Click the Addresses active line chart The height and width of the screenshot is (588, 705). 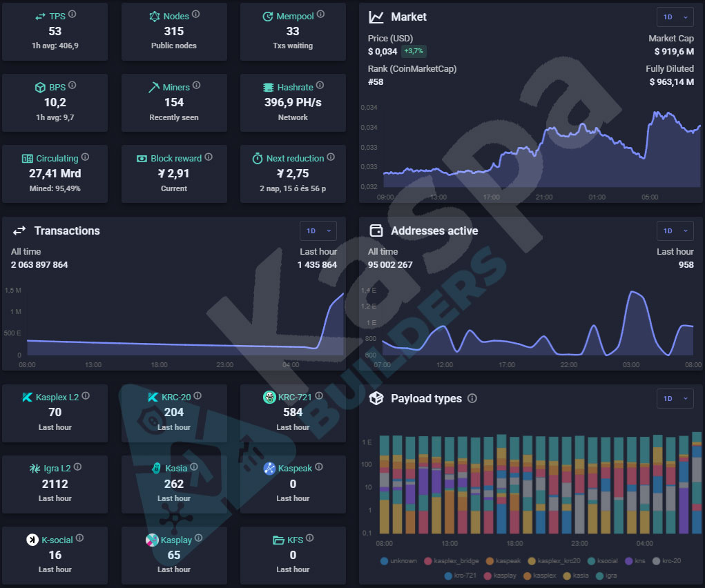[x=537, y=323]
